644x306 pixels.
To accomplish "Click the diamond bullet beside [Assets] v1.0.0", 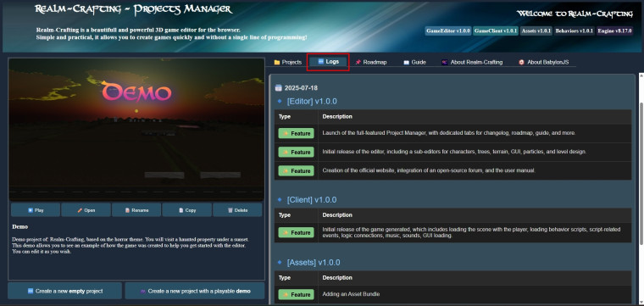I will (x=280, y=262).
